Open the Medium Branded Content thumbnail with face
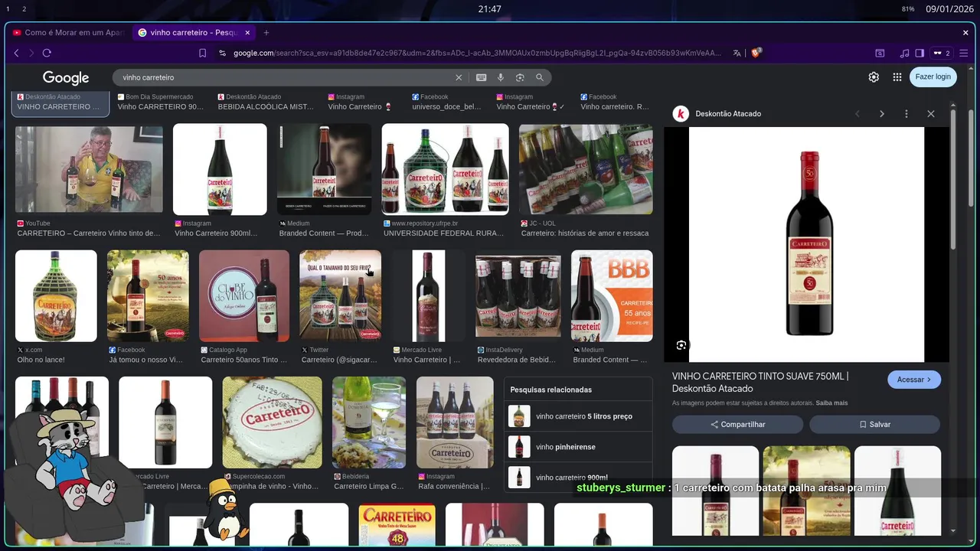Image resolution: width=980 pixels, height=551 pixels. point(324,169)
